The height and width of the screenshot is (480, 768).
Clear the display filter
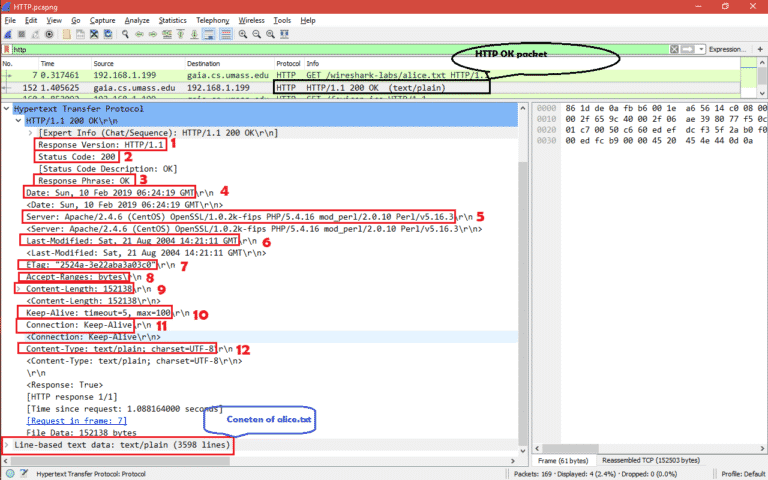point(674,49)
